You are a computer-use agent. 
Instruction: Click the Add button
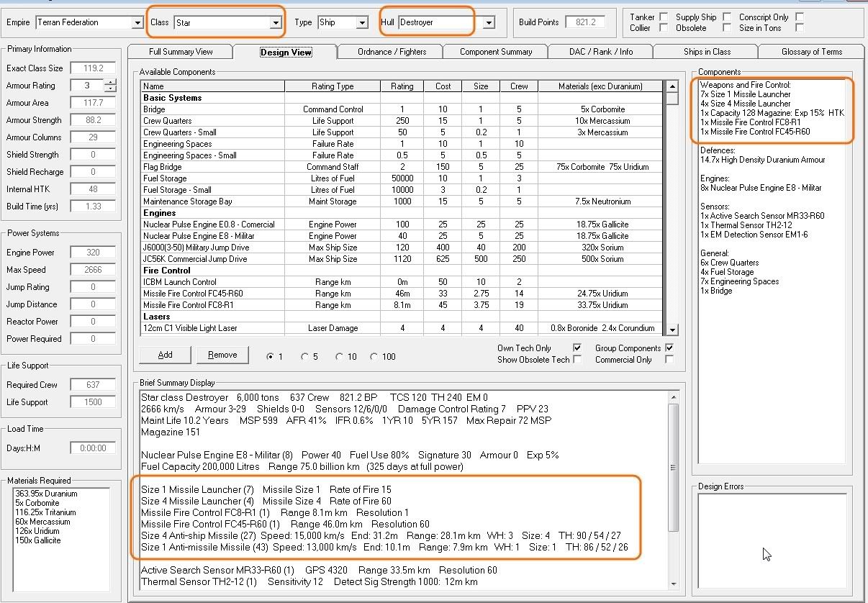pyautogui.click(x=165, y=355)
